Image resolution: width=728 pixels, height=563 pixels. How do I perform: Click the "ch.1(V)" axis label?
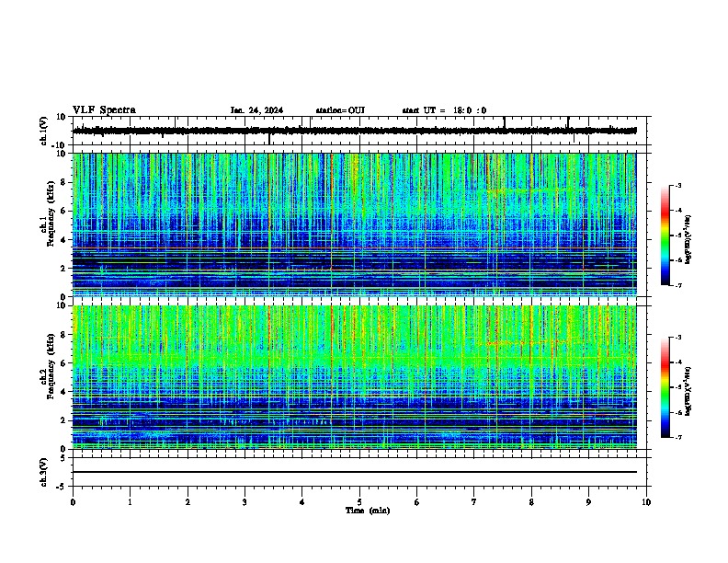pyautogui.click(x=44, y=131)
